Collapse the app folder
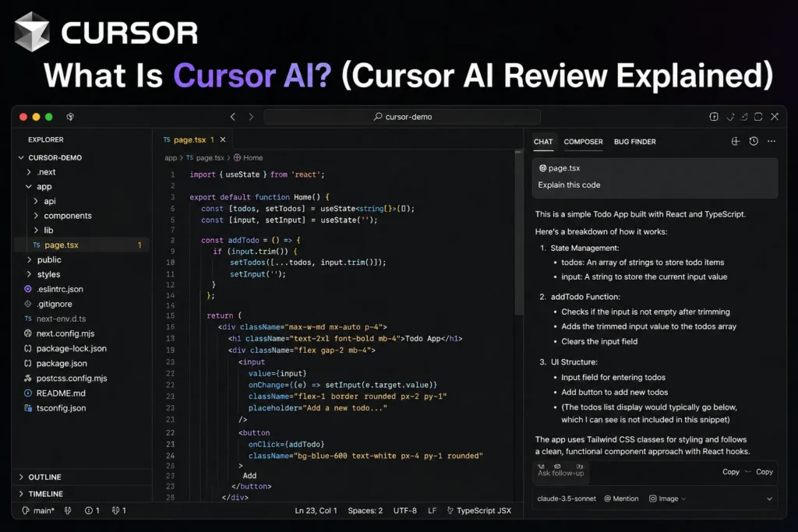This screenshot has height=532, width=798. pos(29,187)
